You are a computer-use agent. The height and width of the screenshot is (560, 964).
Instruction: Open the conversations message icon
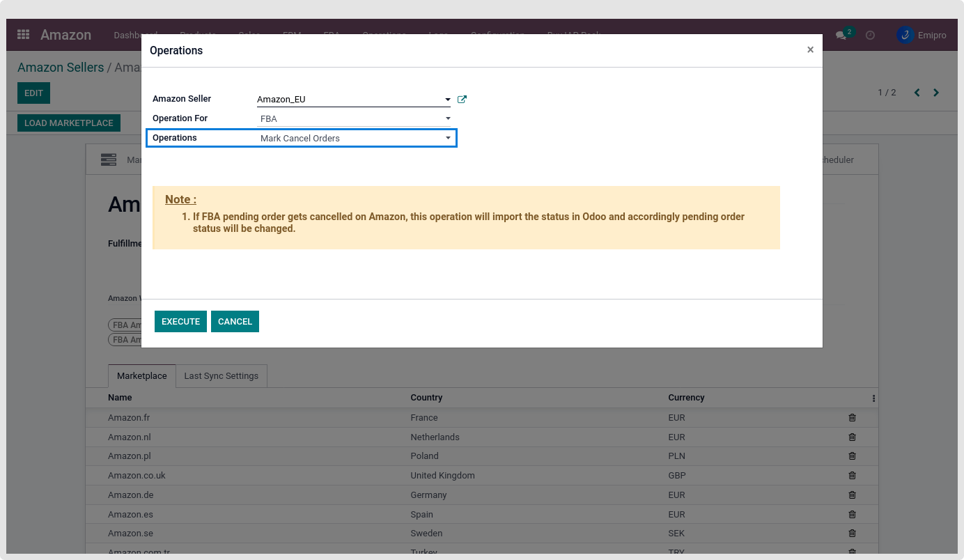tap(841, 36)
